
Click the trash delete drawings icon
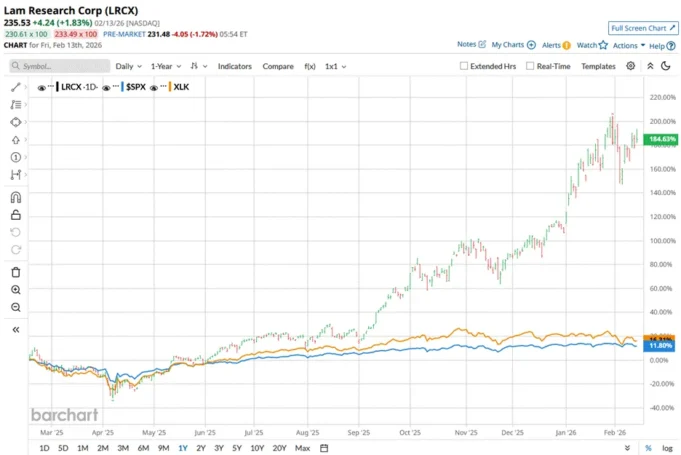(x=16, y=272)
